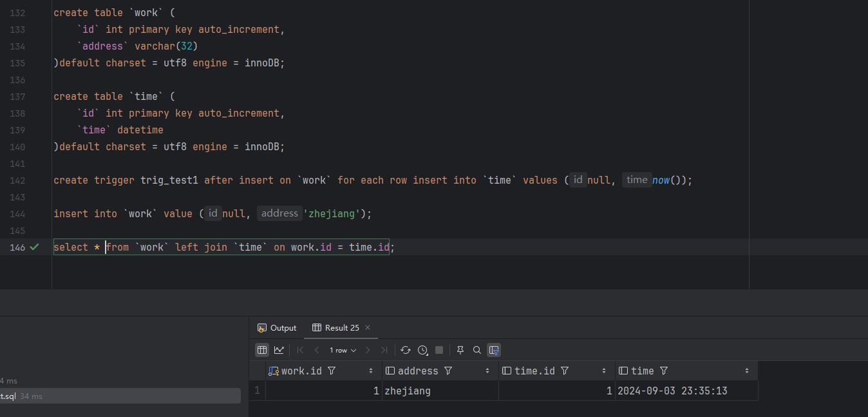Click the time.id column header
The width and height of the screenshot is (868, 417).
(x=557, y=371)
